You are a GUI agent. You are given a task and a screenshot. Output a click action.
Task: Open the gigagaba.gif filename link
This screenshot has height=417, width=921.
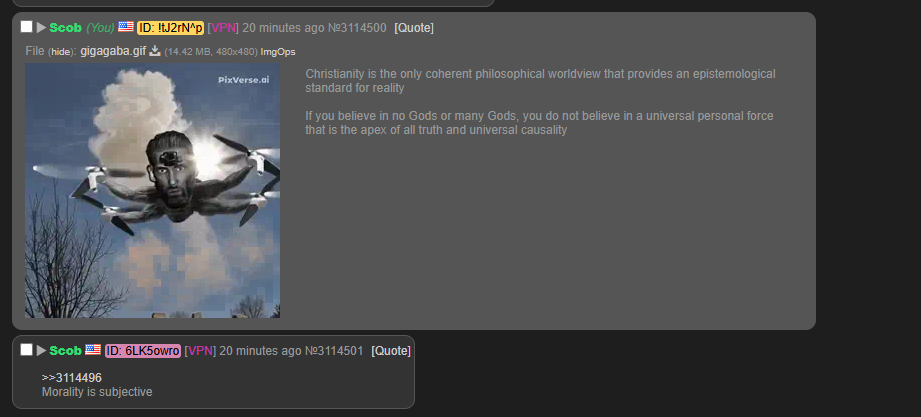coord(113,51)
